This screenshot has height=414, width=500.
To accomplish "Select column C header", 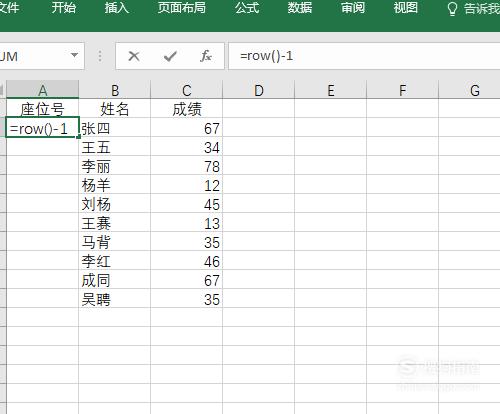I will (x=187, y=90).
